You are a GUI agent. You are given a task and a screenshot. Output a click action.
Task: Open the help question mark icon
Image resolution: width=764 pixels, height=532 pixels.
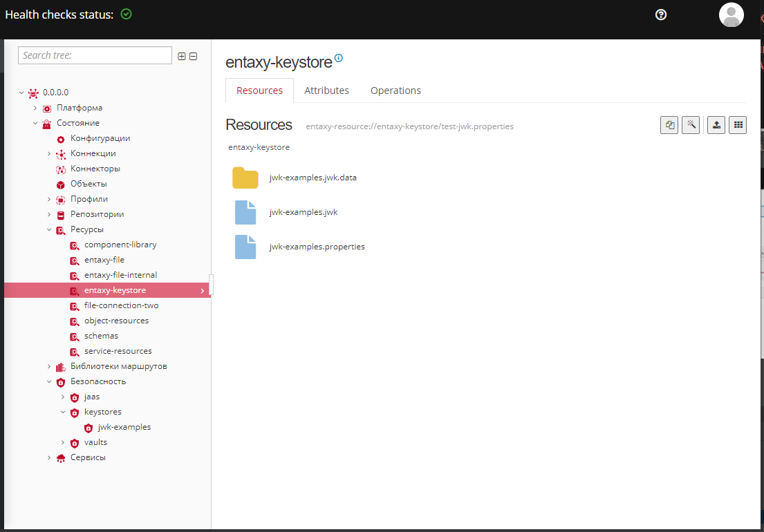tap(661, 15)
